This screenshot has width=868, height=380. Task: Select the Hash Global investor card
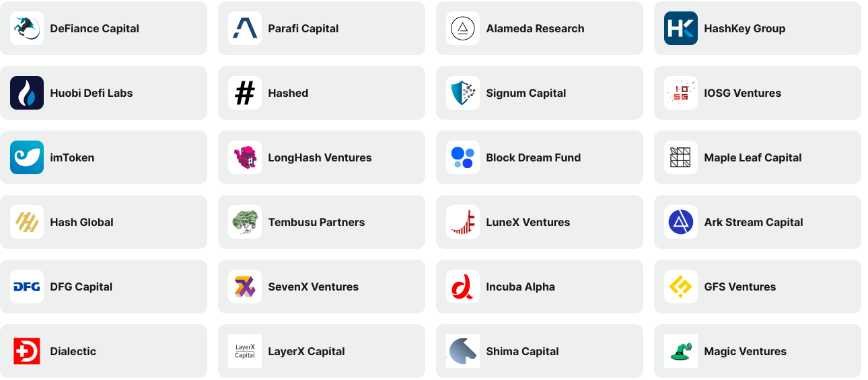(x=104, y=222)
